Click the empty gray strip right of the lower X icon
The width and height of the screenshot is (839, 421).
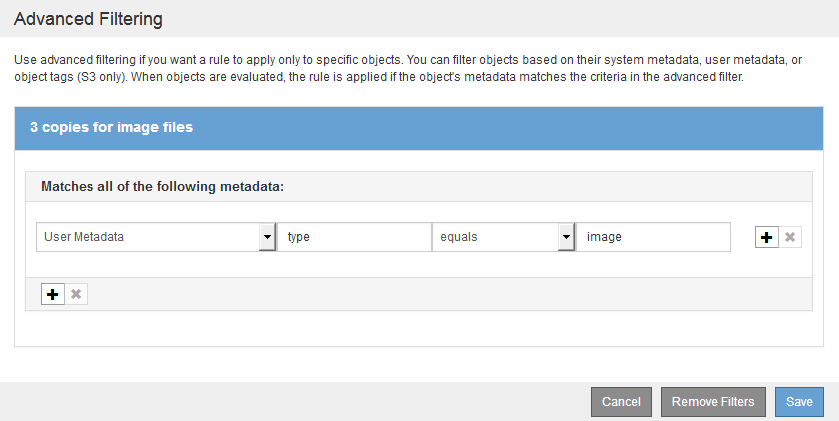pos(450,294)
